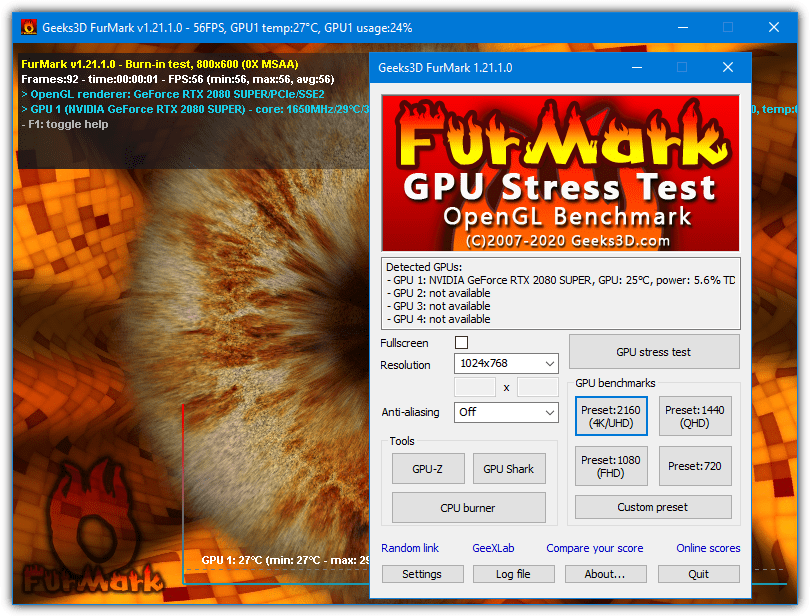Enable the Fullscreen checkbox

(x=461, y=343)
